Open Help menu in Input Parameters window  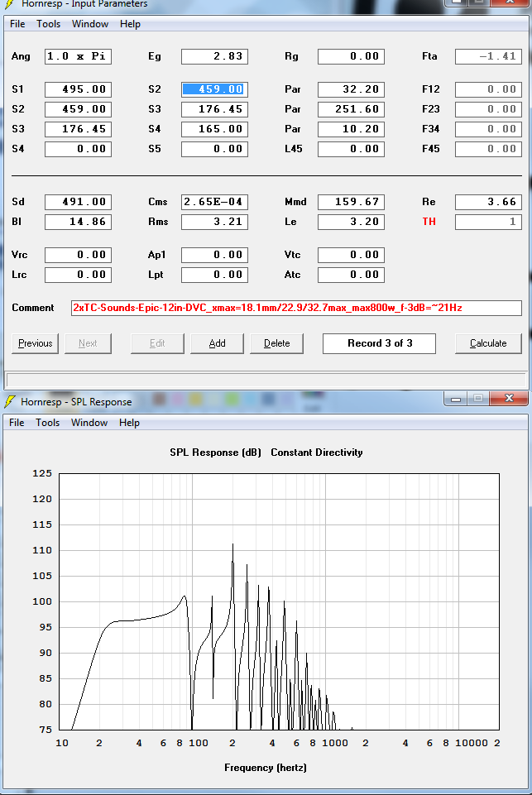pyautogui.click(x=130, y=24)
